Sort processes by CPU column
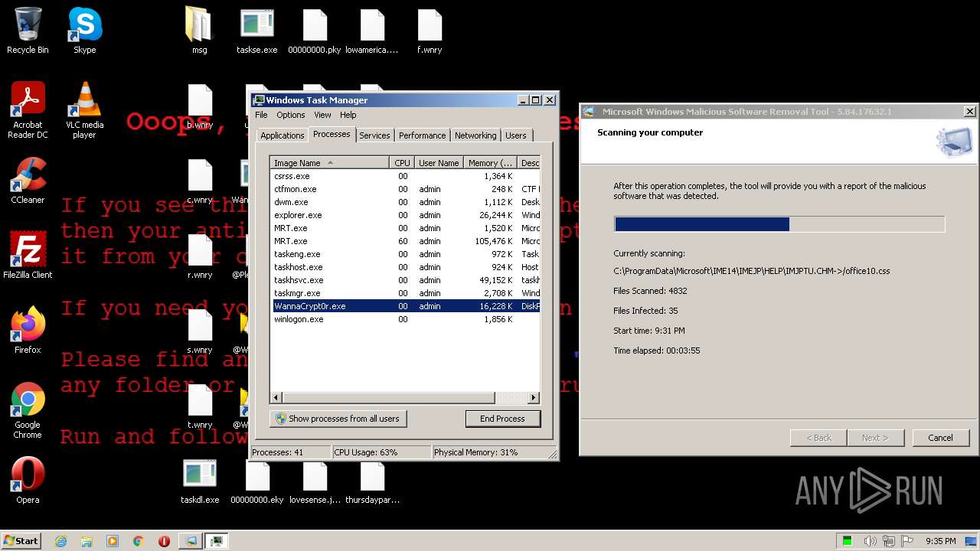980x551 pixels. click(402, 163)
